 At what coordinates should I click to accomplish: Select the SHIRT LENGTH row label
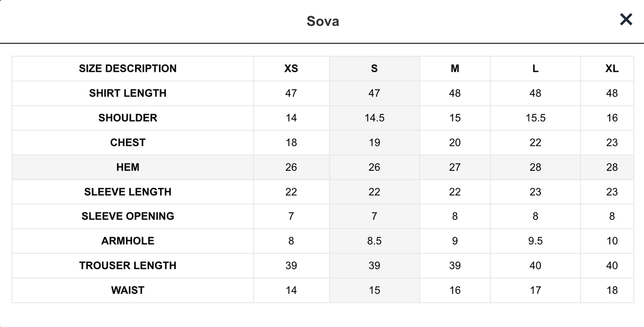coord(127,93)
